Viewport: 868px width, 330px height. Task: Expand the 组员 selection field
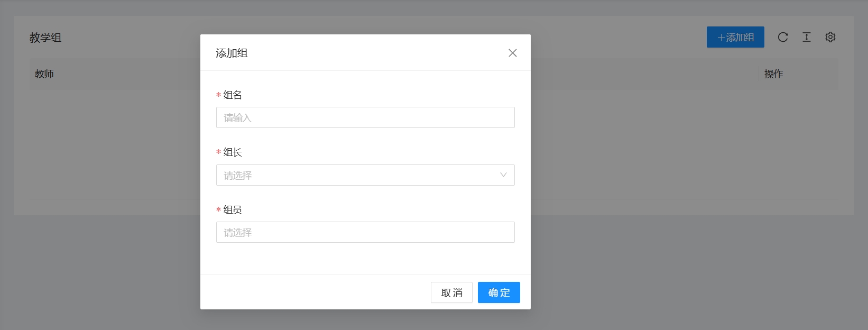point(365,232)
